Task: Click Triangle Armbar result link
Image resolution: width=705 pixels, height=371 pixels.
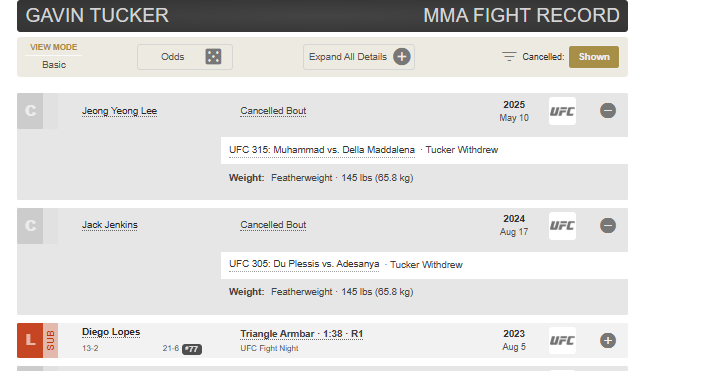Action: pos(301,334)
